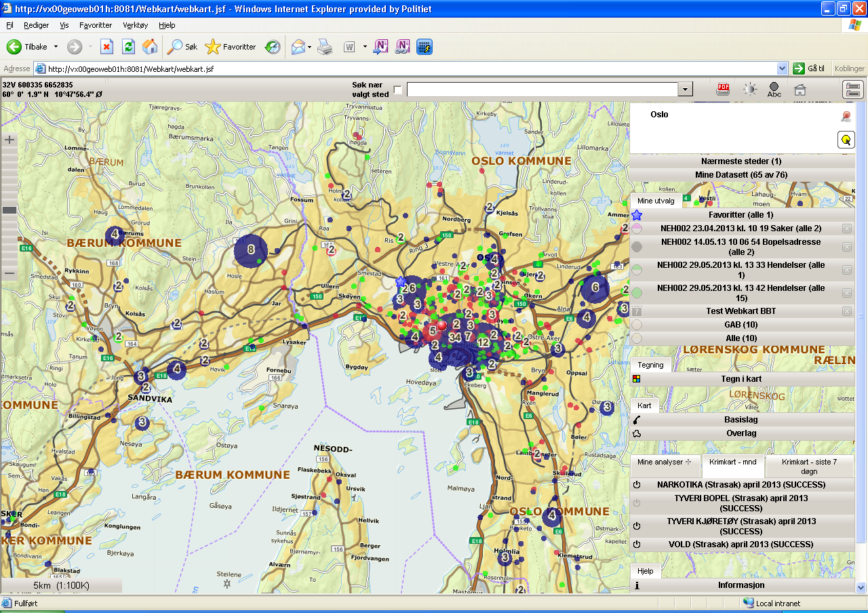The width and height of the screenshot is (868, 613).
Task: Click the red pin icon next to Oslo
Action: [x=846, y=117]
